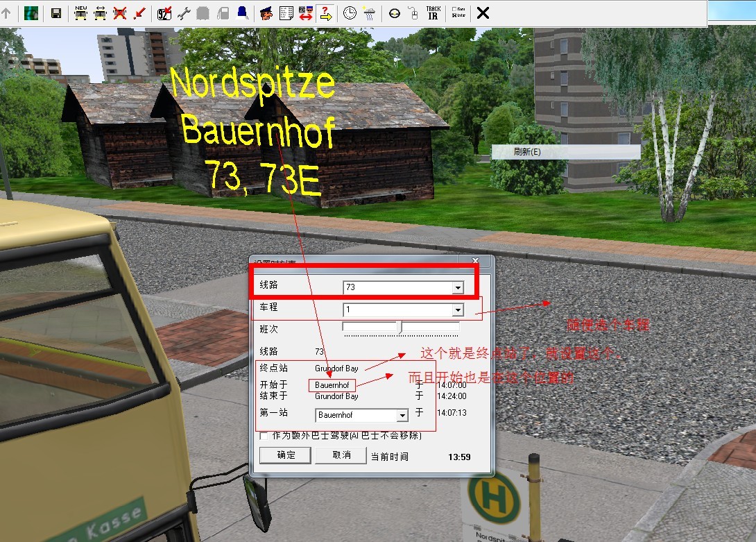Open the weather rain cloud icon
This screenshot has width=756, height=542.
click(370, 13)
